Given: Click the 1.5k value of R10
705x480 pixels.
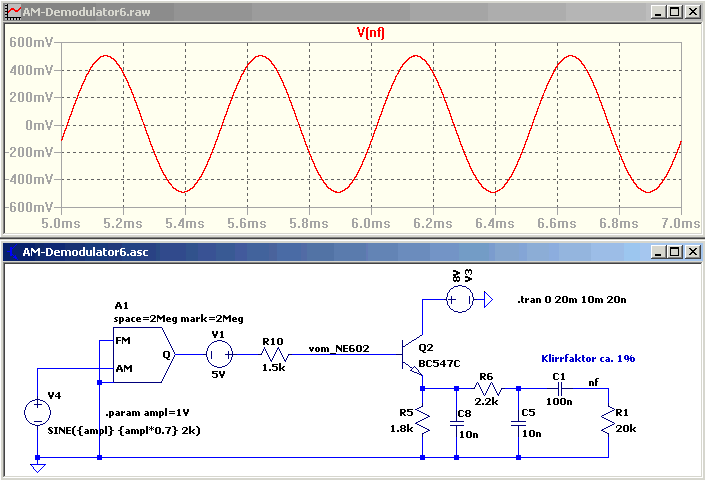Looking at the screenshot, I should (274, 368).
